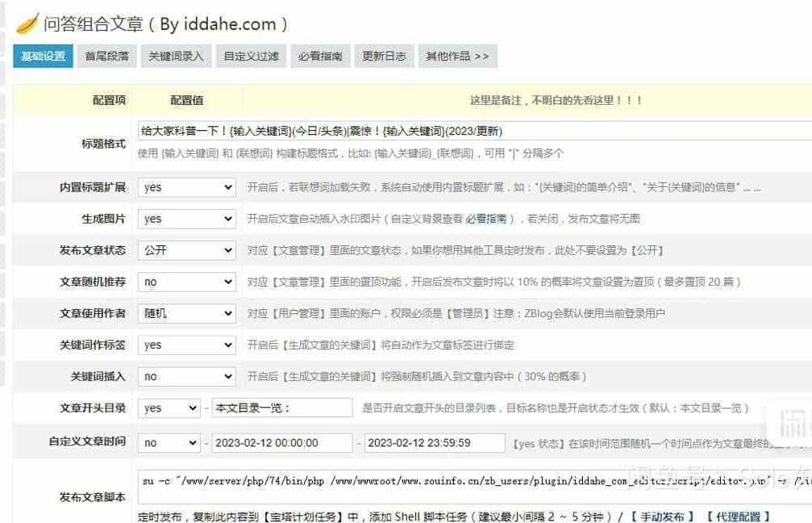
Task: Change the 发布文章状态 dropdown set to 公开
Action: (187, 250)
